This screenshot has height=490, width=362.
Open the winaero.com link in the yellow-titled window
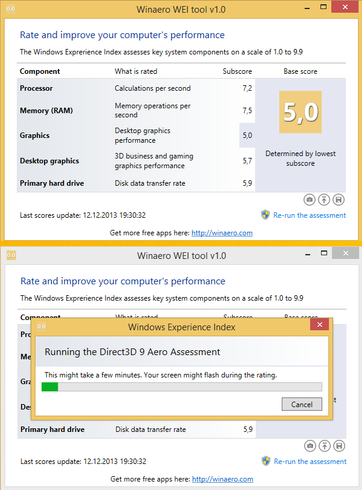tap(222, 233)
